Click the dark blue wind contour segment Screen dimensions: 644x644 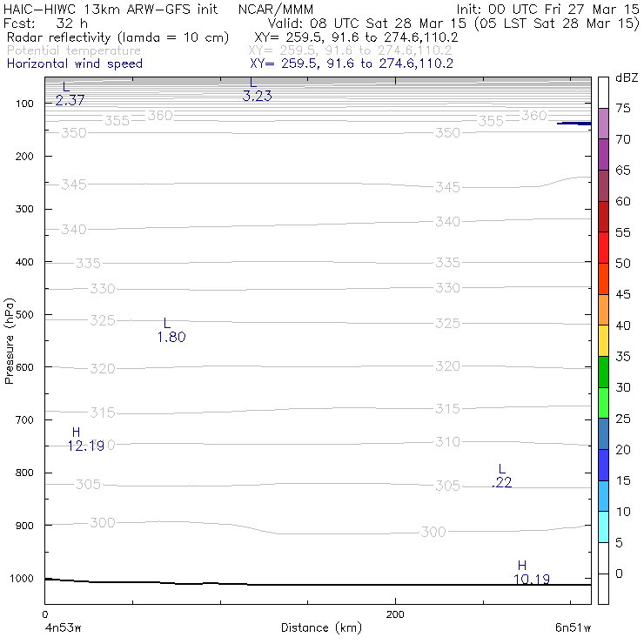pos(574,124)
